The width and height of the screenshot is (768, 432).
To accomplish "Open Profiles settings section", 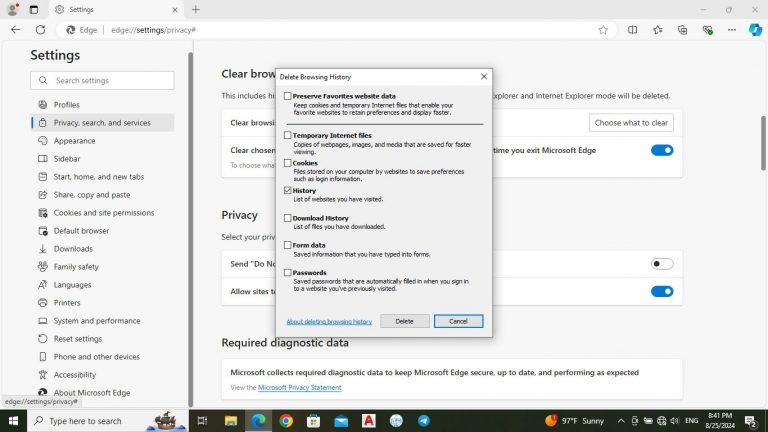I will pos(102,105).
